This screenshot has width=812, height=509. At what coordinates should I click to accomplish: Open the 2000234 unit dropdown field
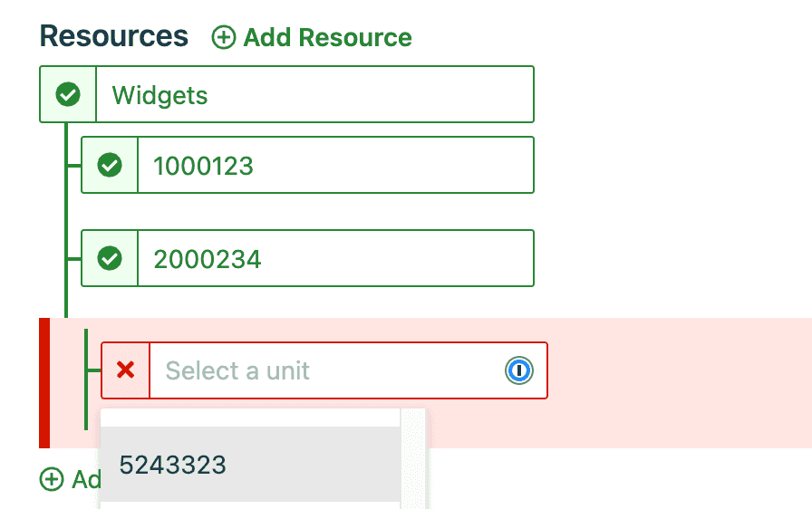tap(334, 258)
